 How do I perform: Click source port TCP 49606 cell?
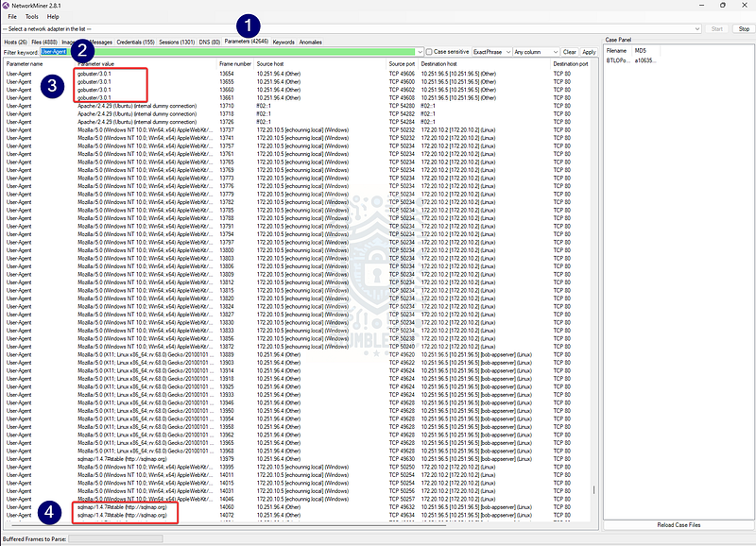pos(402,74)
